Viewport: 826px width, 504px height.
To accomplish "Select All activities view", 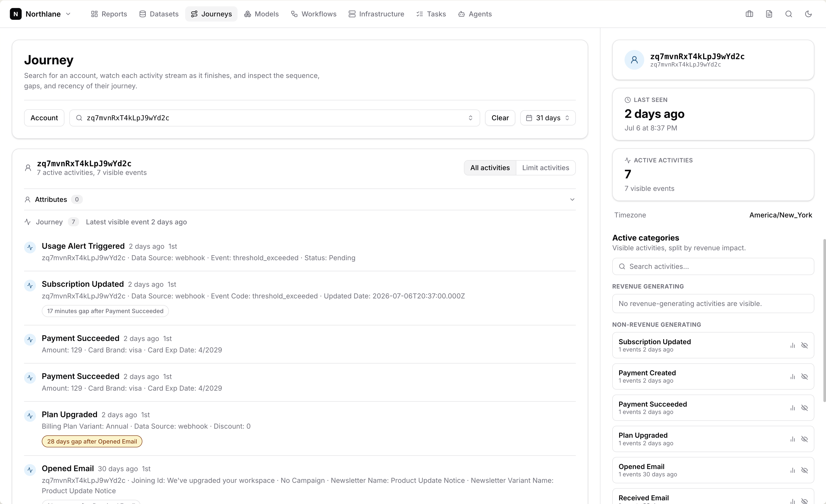I will point(490,168).
